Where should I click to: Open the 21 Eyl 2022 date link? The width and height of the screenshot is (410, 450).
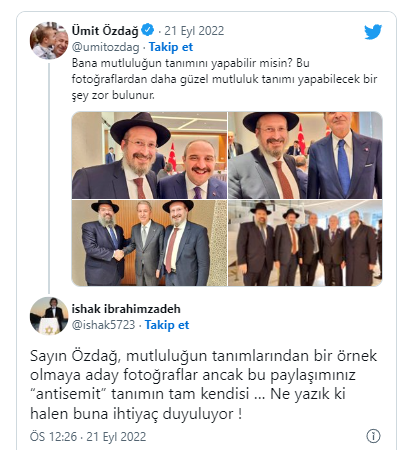(194, 31)
